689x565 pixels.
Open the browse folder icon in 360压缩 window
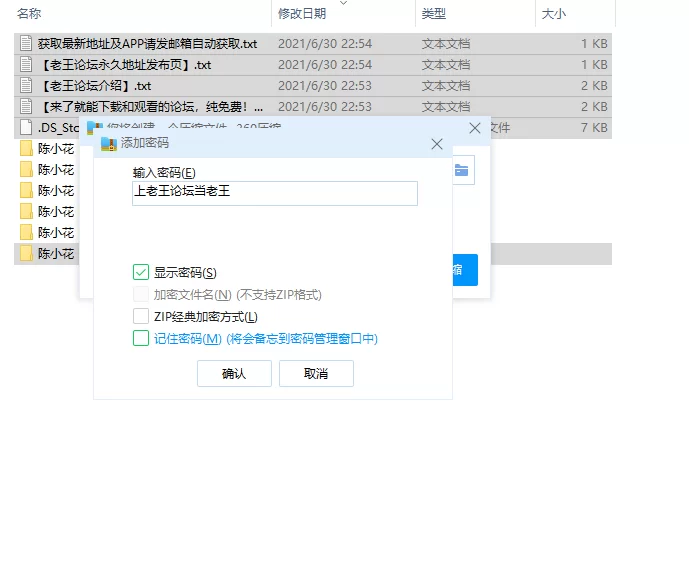tap(462, 170)
